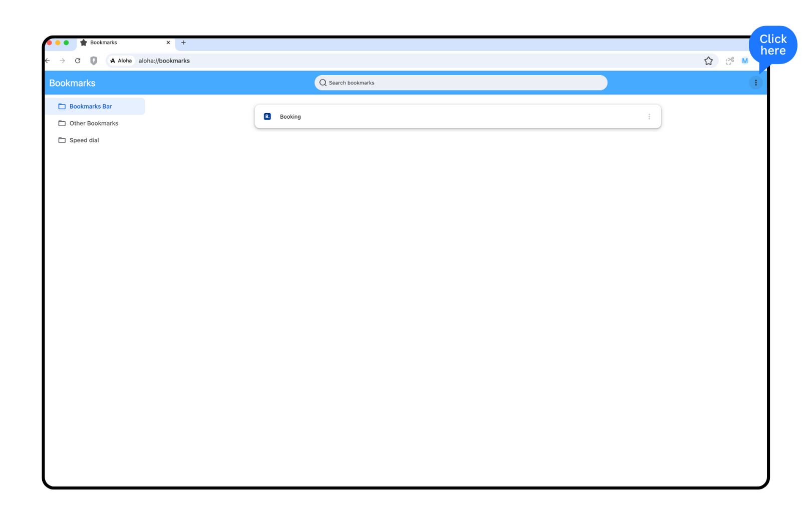Click the forward navigation arrow
The width and height of the screenshot is (812, 525).
coord(62,61)
